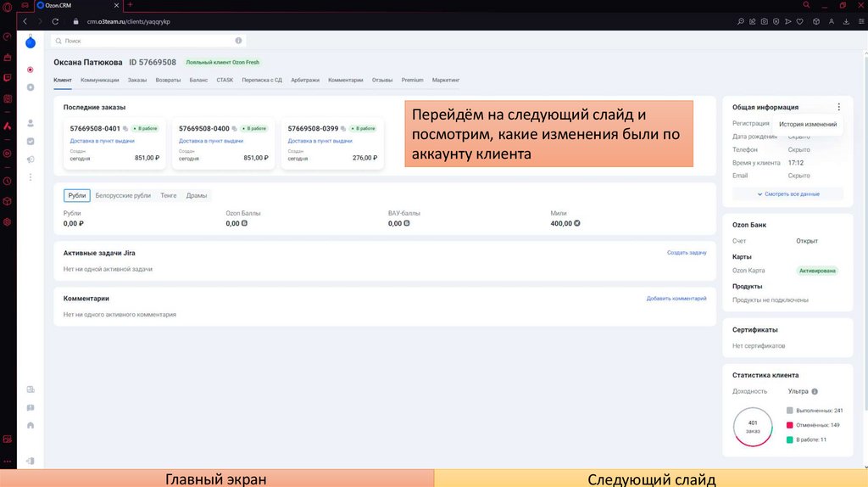
Task: Reload the browser page
Action: coord(55,21)
